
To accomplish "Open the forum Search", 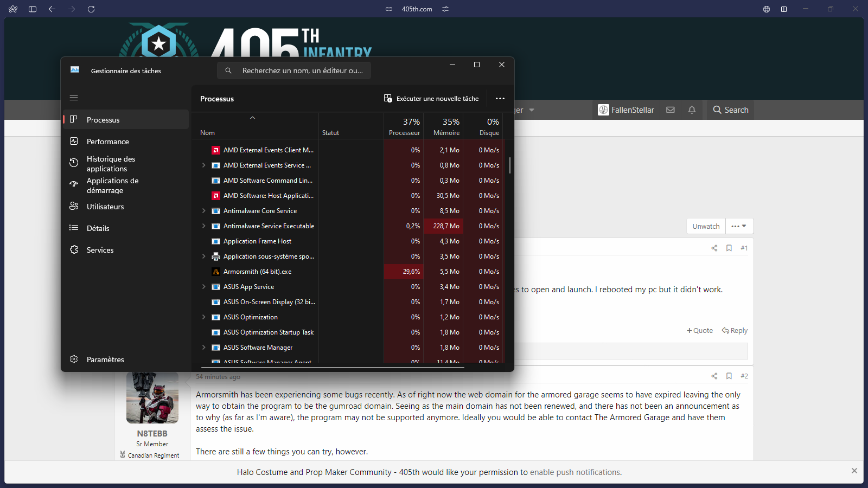I will tap(731, 110).
